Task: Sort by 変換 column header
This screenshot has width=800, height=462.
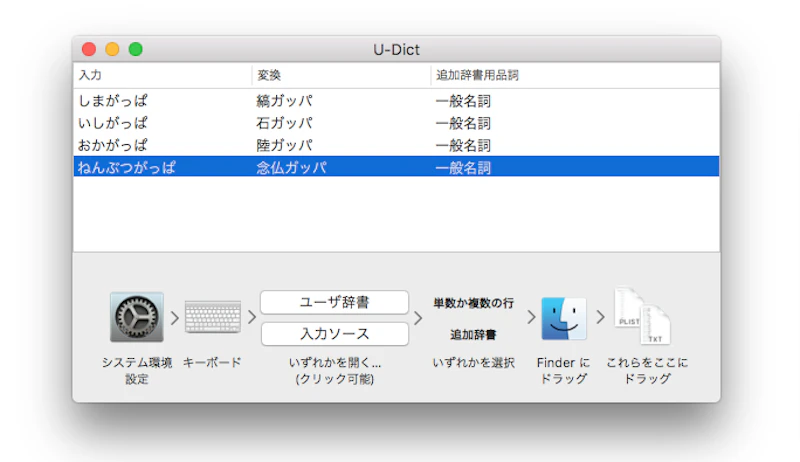Action: [x=341, y=75]
